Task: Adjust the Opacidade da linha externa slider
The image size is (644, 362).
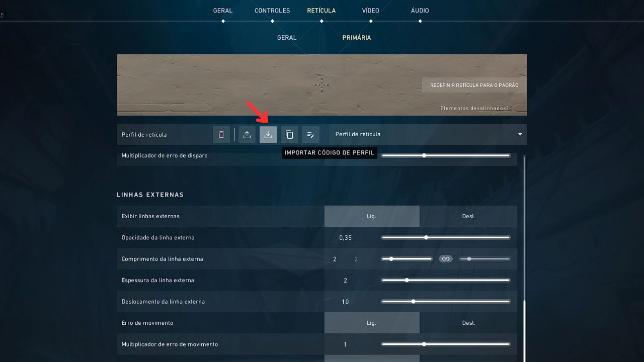Action: click(426, 237)
